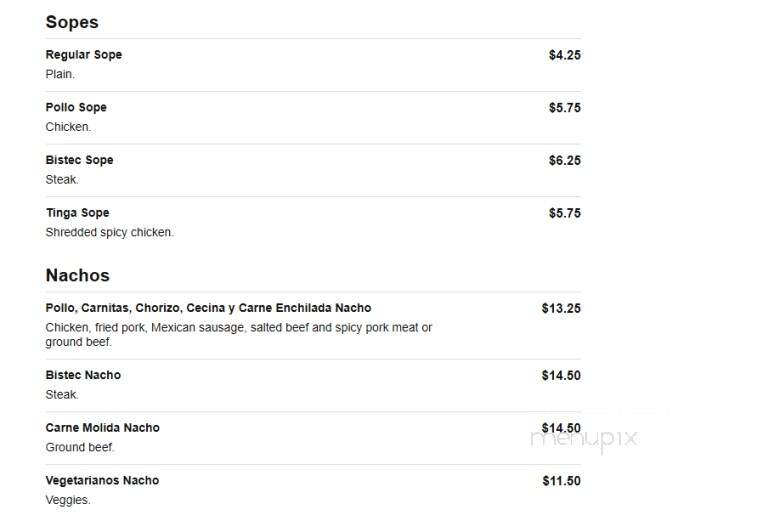Screen dimensions: 763x521
Task: Click the 'Veggies' description text
Action: point(68,500)
